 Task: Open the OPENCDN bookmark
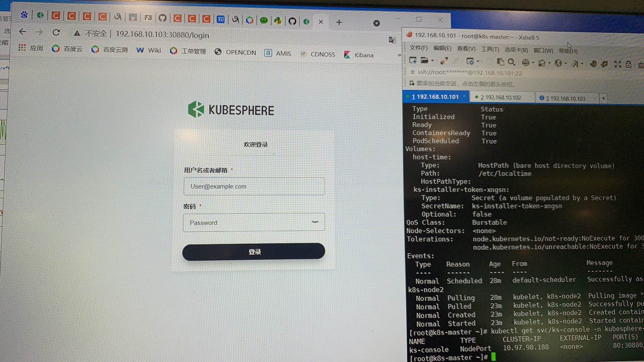click(x=235, y=52)
